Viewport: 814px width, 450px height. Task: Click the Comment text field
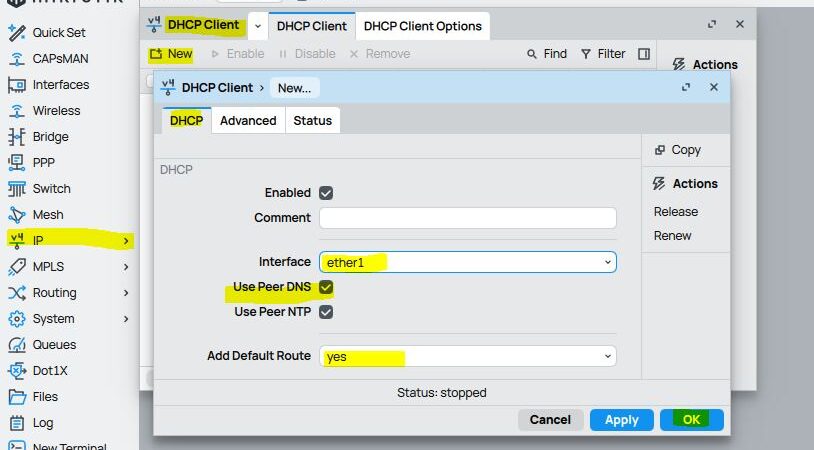coord(467,218)
